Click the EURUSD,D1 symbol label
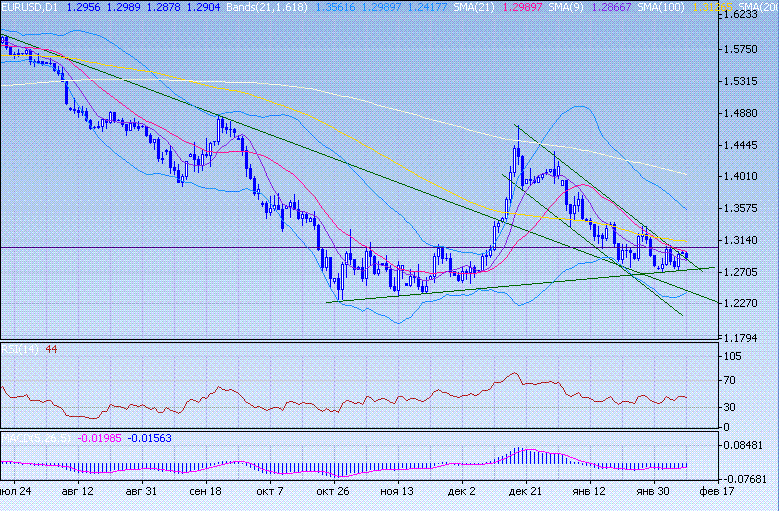 pos(31,6)
